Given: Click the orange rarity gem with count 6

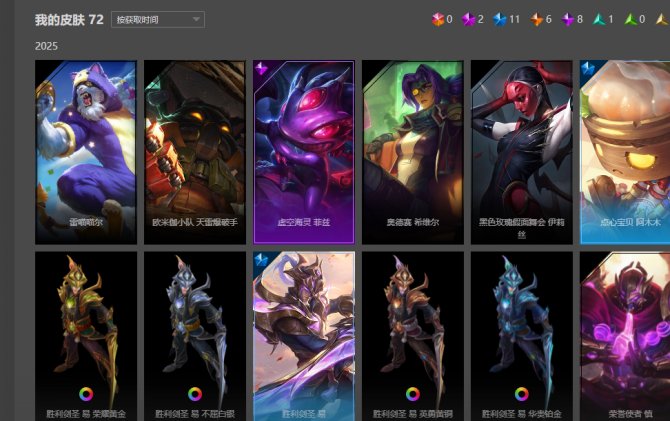Looking at the screenshot, I should (x=537, y=19).
